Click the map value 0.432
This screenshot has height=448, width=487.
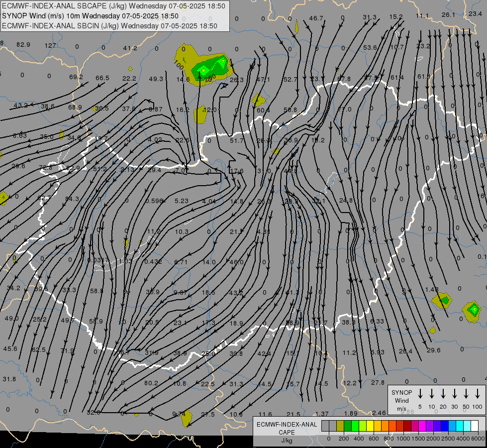pyautogui.click(x=153, y=262)
